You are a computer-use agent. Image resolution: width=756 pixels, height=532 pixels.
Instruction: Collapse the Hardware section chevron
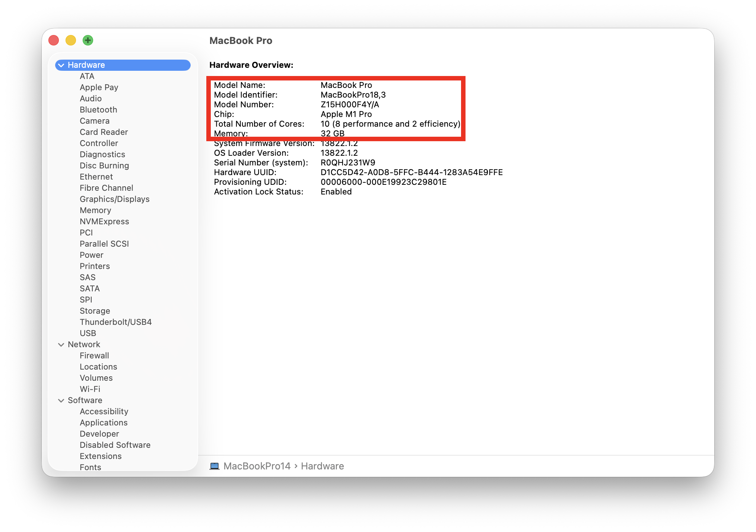click(x=61, y=65)
